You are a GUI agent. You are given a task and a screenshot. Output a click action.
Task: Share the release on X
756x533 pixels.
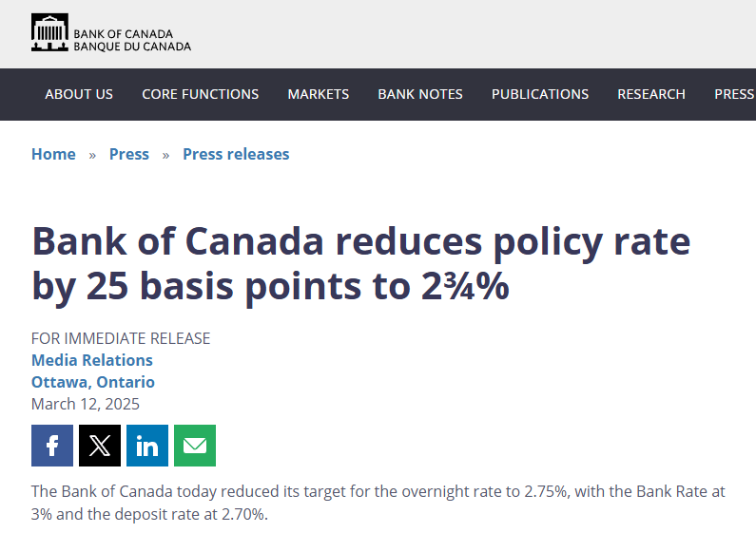click(x=100, y=446)
